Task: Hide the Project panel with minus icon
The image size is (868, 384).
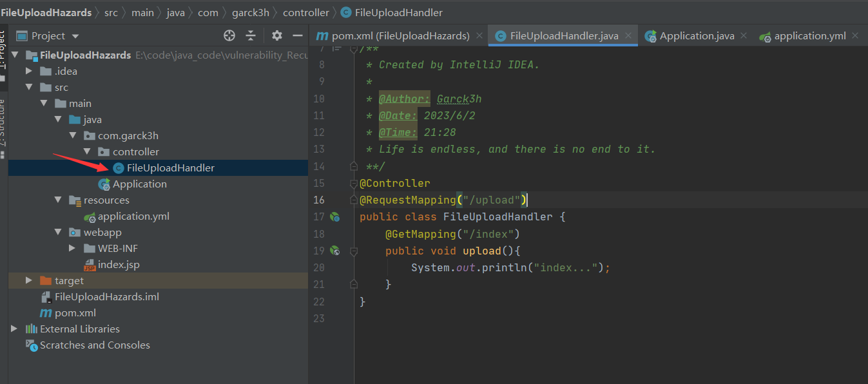Action: 298,35
